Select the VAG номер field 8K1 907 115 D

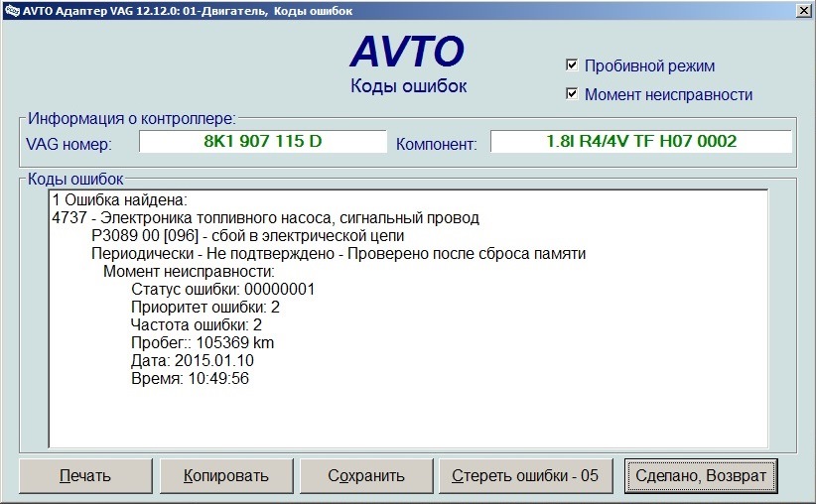point(263,141)
